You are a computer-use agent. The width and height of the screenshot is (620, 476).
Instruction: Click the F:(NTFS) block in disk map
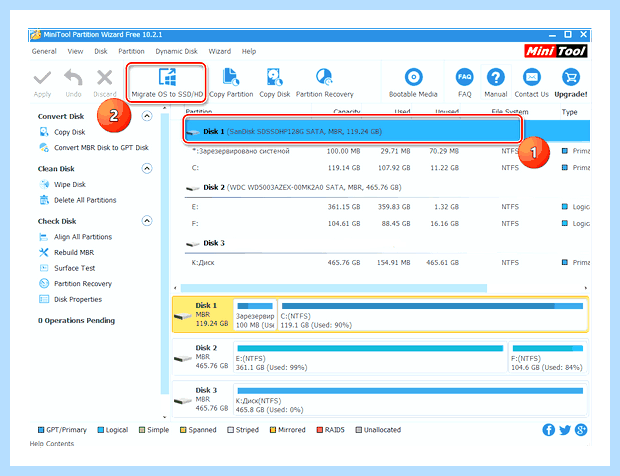pos(548,357)
